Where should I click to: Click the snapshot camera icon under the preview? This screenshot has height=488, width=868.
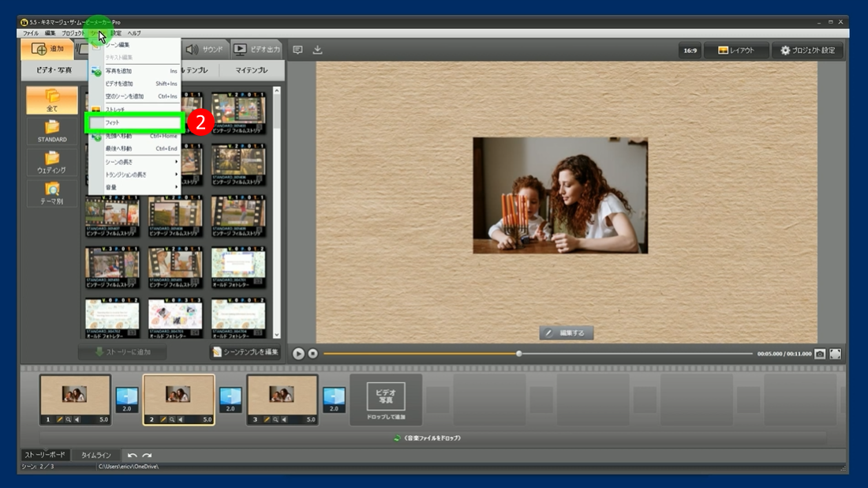(820, 354)
